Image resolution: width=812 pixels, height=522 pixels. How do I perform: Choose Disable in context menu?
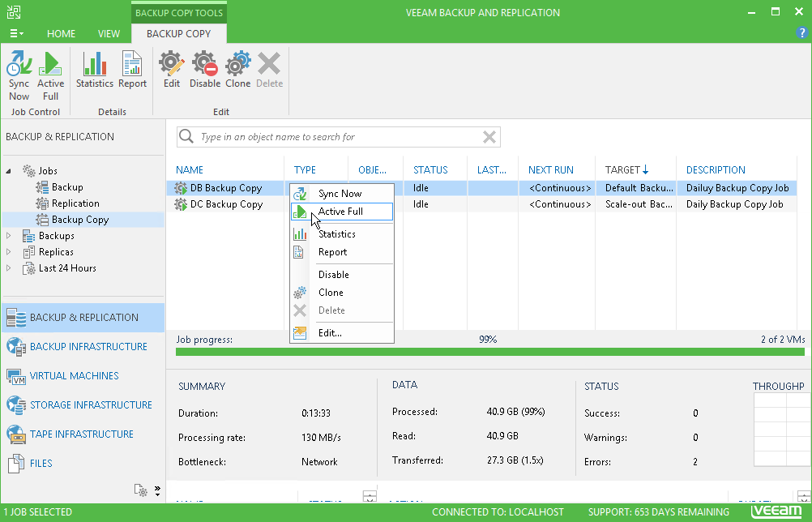342,275
